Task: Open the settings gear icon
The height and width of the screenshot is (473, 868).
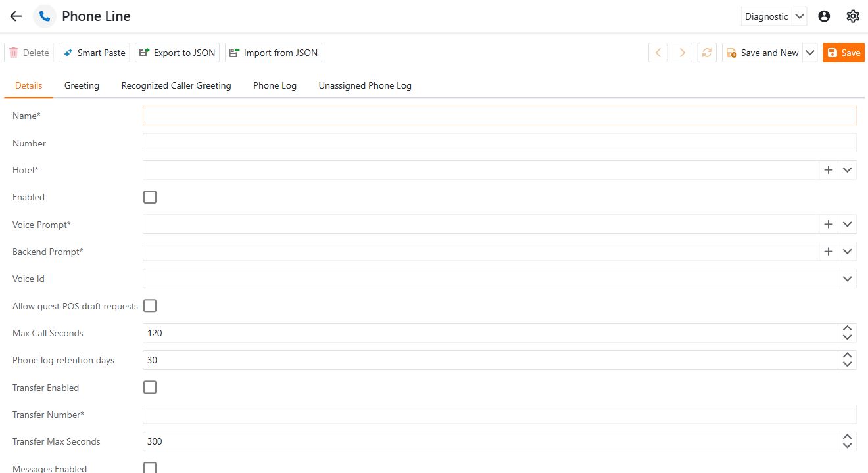Action: click(x=853, y=16)
